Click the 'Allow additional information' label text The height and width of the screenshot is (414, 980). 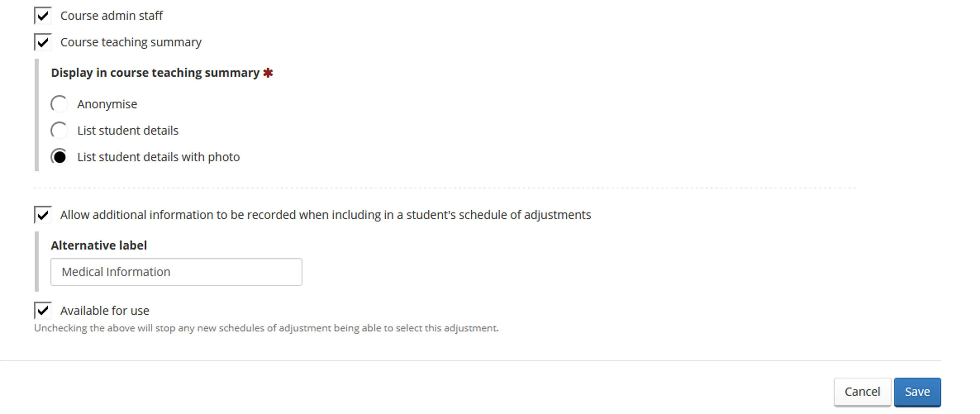(x=325, y=215)
